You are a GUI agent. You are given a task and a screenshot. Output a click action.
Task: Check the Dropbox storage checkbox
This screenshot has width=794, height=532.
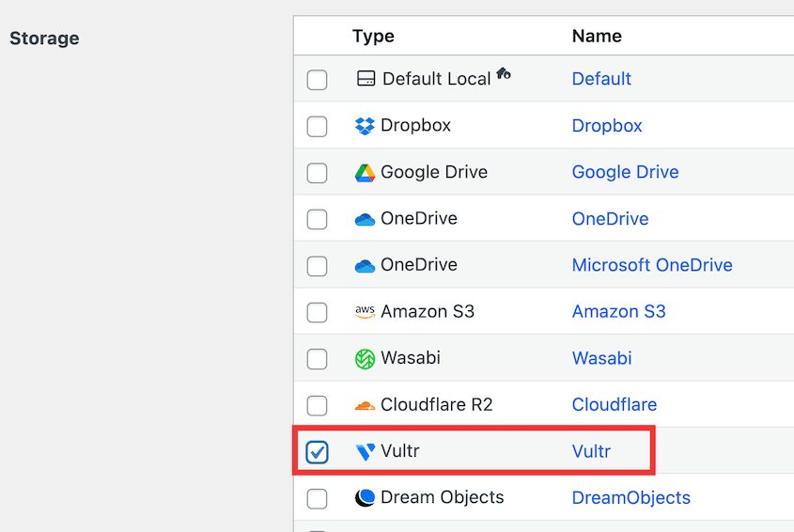[317, 126]
